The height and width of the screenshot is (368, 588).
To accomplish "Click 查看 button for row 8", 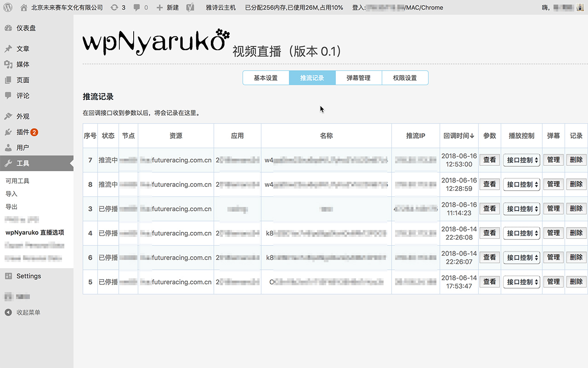I will point(490,184).
